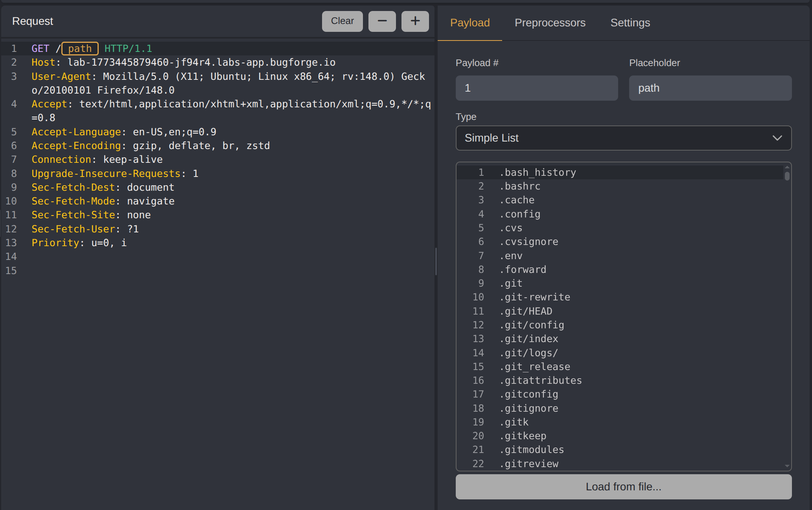Click the Placeholder field showing path
The height and width of the screenshot is (510, 812).
point(710,88)
